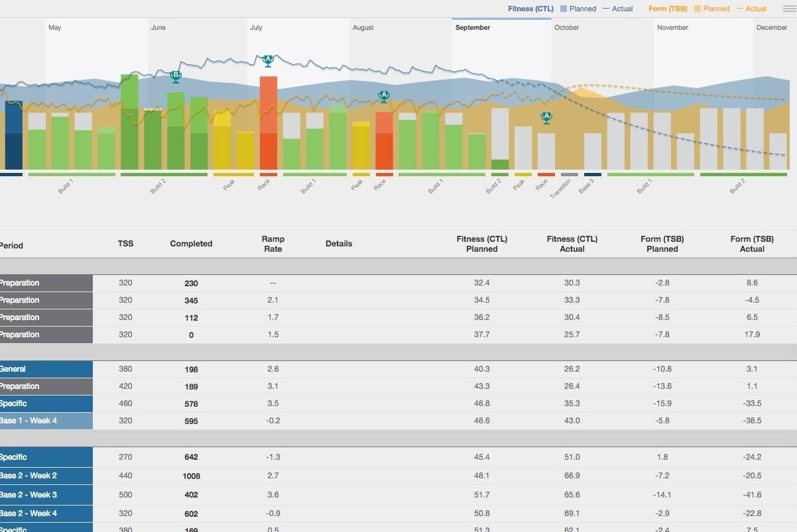
Task: Click the orange Form Planned legend swatch
Action: pyautogui.click(x=698, y=9)
